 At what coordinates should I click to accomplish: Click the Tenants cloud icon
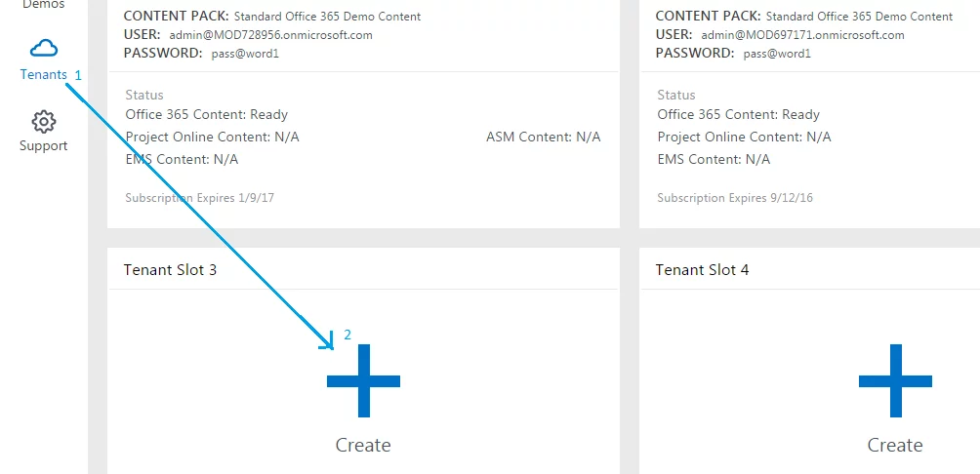click(44, 49)
